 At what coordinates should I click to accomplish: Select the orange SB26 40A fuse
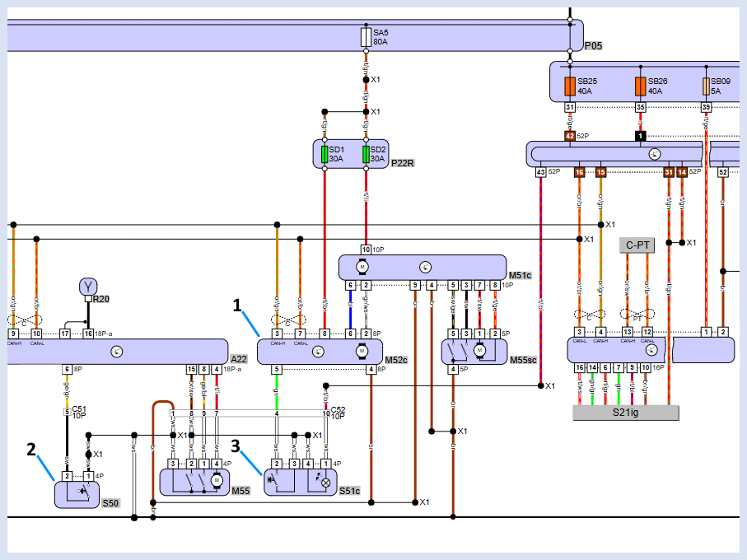point(640,86)
